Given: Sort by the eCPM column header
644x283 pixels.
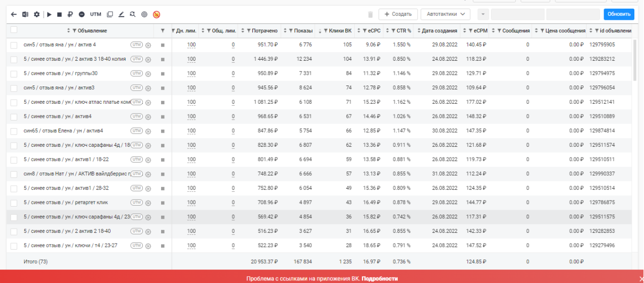Looking at the screenshot, I should (x=480, y=31).
